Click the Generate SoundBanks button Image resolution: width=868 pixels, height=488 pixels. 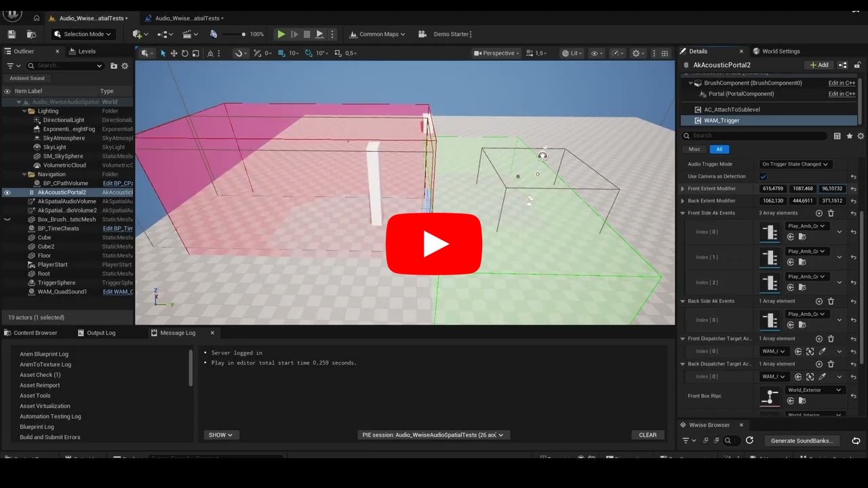click(x=802, y=441)
